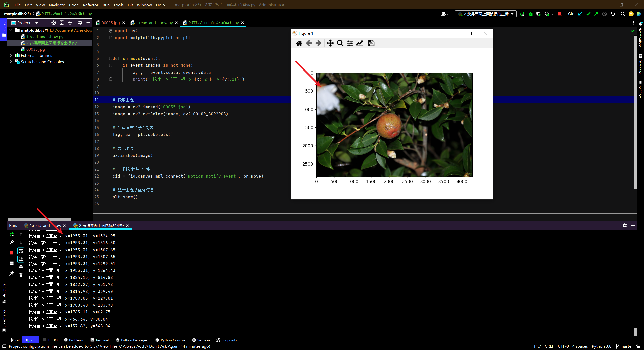The image size is (644, 350).
Task: Click the Home button in Figure toolbar
Action: (x=299, y=43)
